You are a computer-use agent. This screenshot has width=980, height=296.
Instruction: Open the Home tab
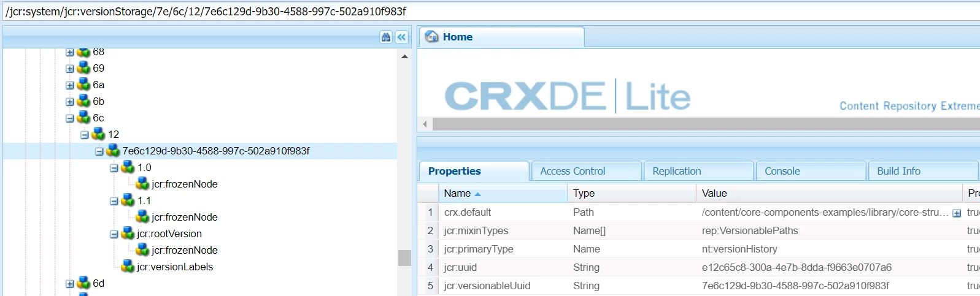coord(501,37)
